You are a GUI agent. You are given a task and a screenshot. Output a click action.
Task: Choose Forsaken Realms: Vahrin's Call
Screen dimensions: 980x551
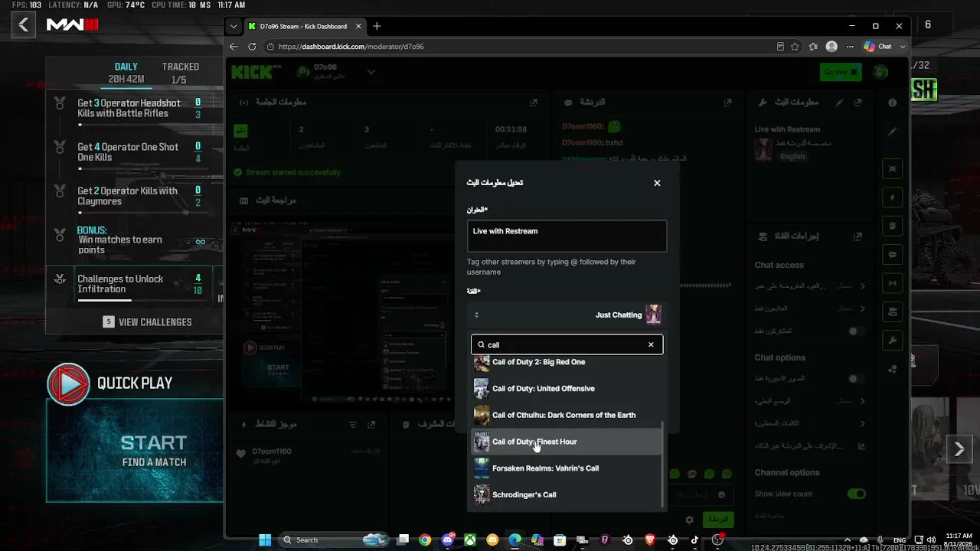coord(567,468)
